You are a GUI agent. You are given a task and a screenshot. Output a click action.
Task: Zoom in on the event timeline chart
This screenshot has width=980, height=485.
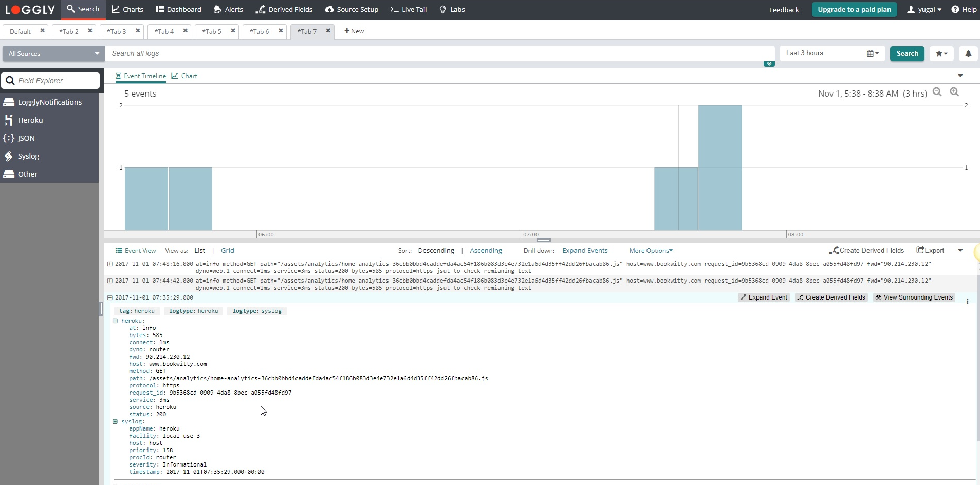click(954, 92)
